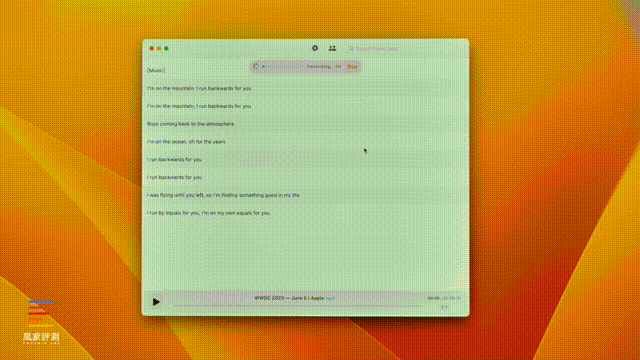Select 'Boys coming back to the atmosphere' line
The width and height of the screenshot is (640, 360).
pyautogui.click(x=190, y=124)
